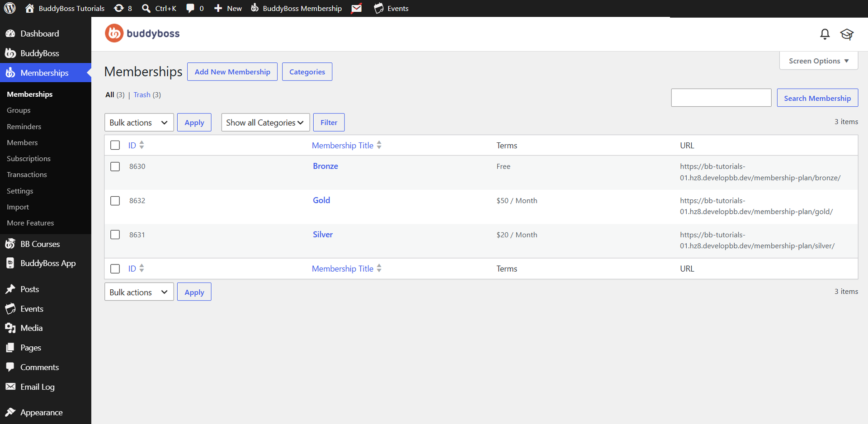Click the search magnifier icon Ctrl+K
The image size is (868, 424).
[146, 8]
